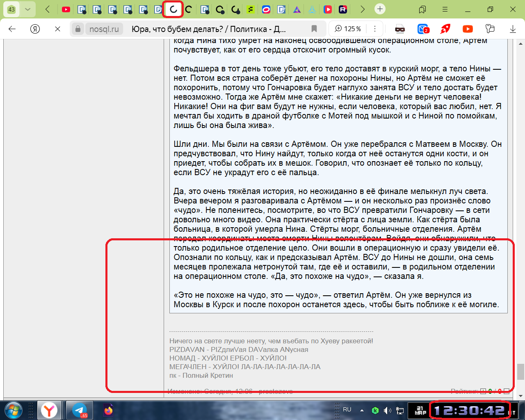Mute sound via the taskbar speaker icon

pyautogui.click(x=387, y=410)
